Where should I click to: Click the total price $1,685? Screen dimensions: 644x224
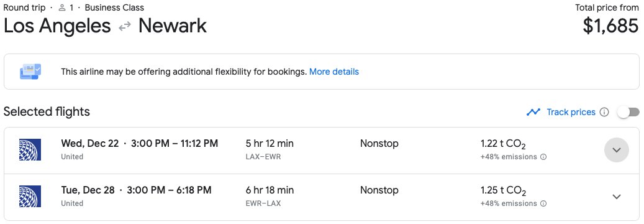tap(610, 26)
